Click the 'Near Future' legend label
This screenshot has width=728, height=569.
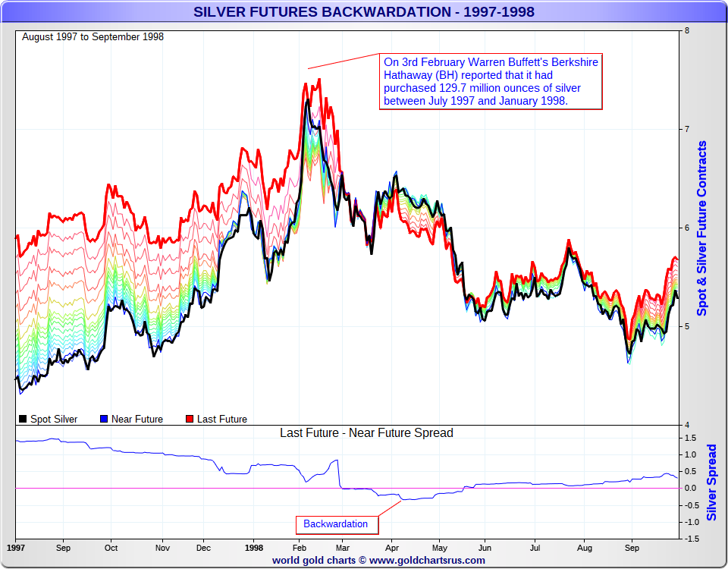coord(137,419)
